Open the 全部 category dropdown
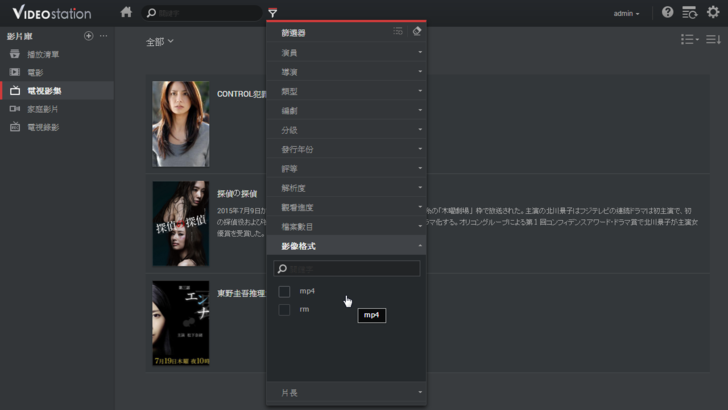 159,42
